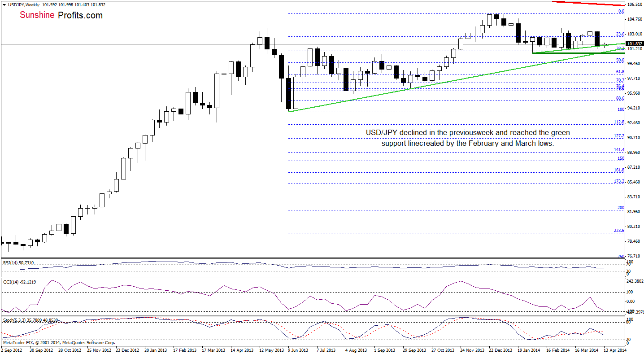This screenshot has height=354, width=644.
Task: Click the 22 Dec 2013 date label
Action: 501,350
